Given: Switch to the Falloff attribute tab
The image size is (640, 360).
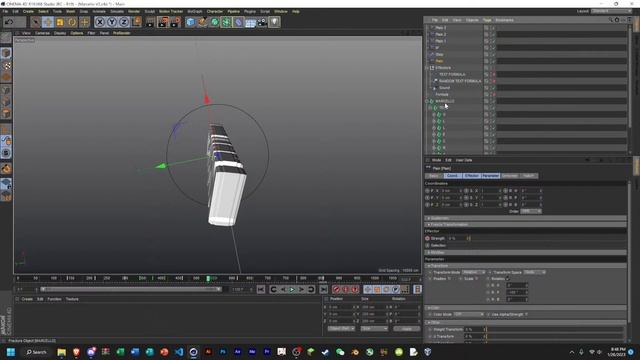Looking at the screenshot, I should point(529,176).
